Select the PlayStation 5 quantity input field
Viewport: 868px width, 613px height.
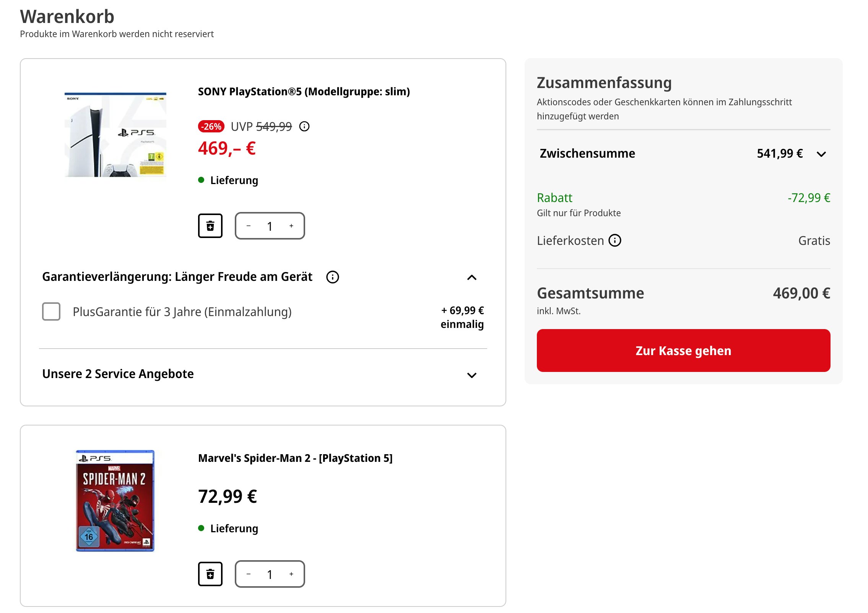click(x=270, y=226)
